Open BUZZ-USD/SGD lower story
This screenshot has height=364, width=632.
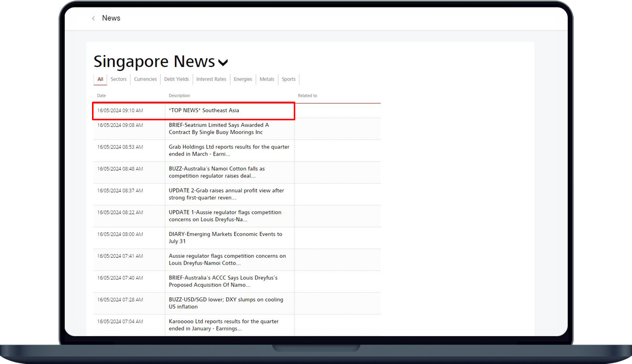pyautogui.click(x=226, y=303)
